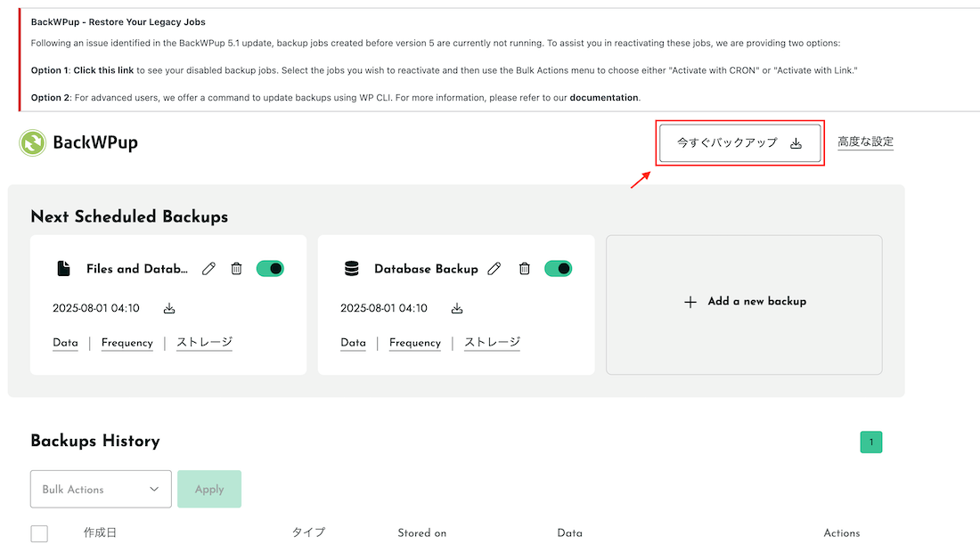Delete the Database Backup job
980x544 pixels.
click(x=525, y=269)
